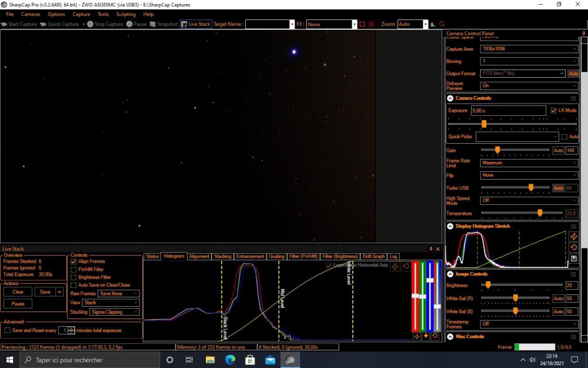588x368 pixels.
Task: Click the orange focus-assistant icon after the histogram icon
Action: [x=442, y=24]
